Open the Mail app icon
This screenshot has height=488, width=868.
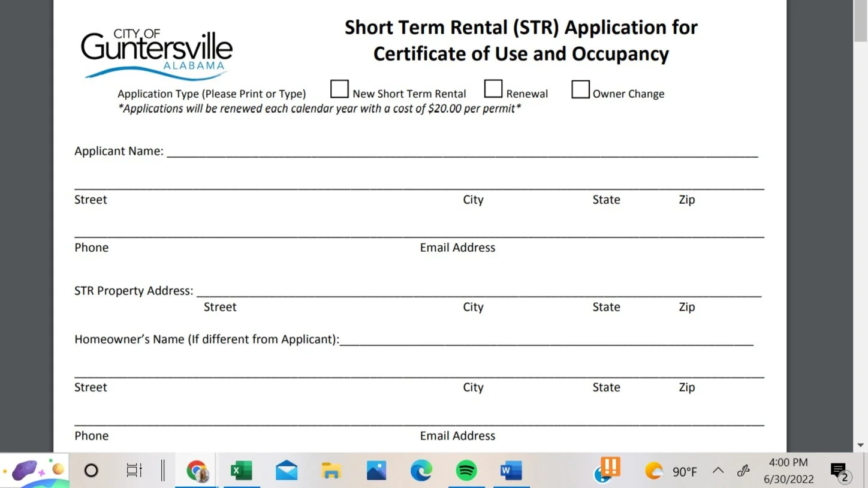tap(287, 471)
